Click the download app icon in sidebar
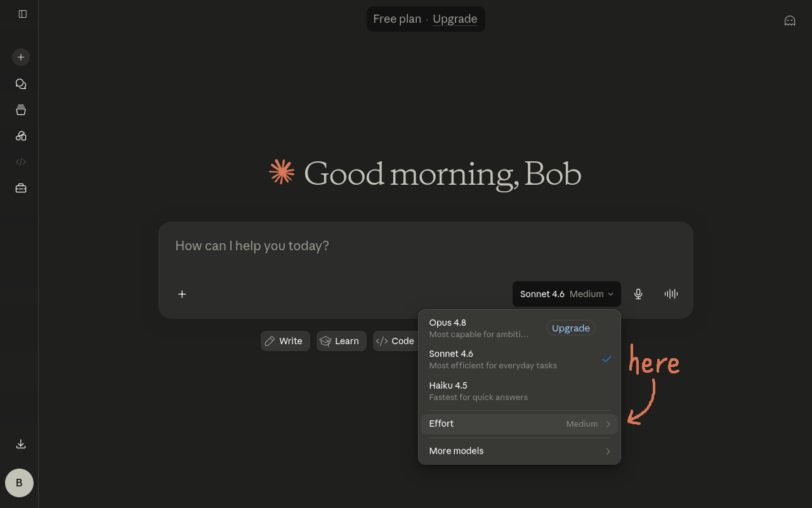The image size is (812, 508). pyautogui.click(x=21, y=444)
